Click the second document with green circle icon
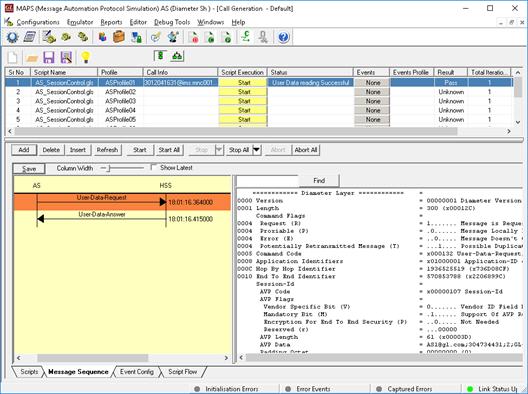 click(x=227, y=37)
